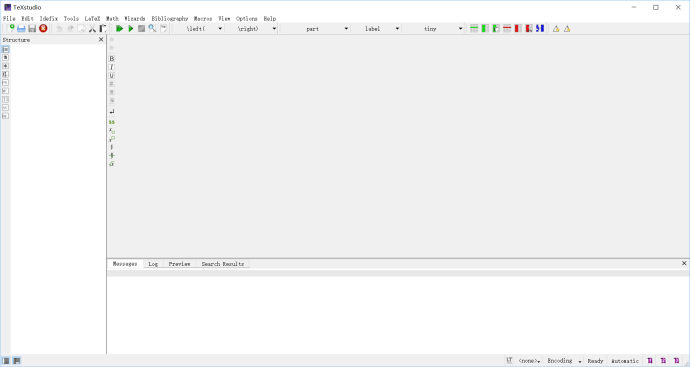Toggle the Italic I formatting icon
Screen dimensions: 691x367
coord(111,67)
